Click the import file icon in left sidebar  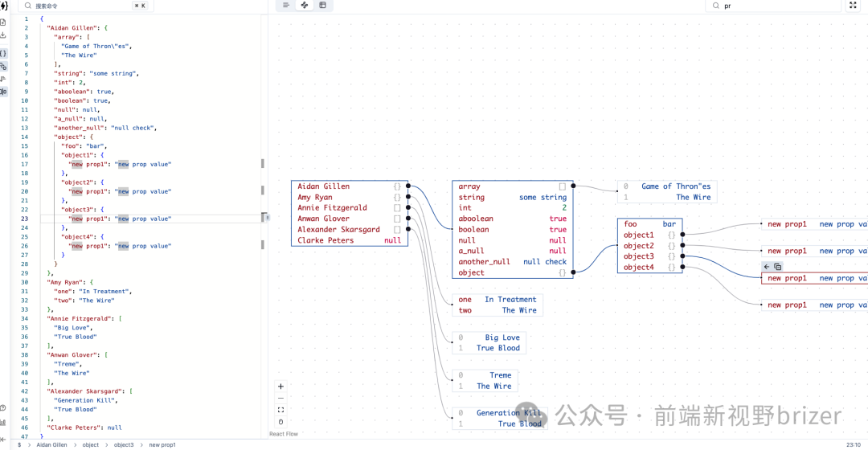pos(3,22)
